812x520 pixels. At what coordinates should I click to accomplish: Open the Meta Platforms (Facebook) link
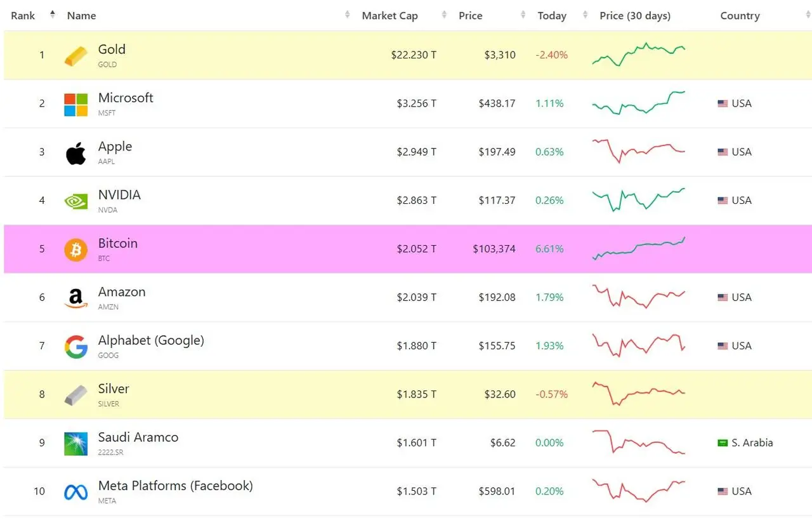coord(176,486)
